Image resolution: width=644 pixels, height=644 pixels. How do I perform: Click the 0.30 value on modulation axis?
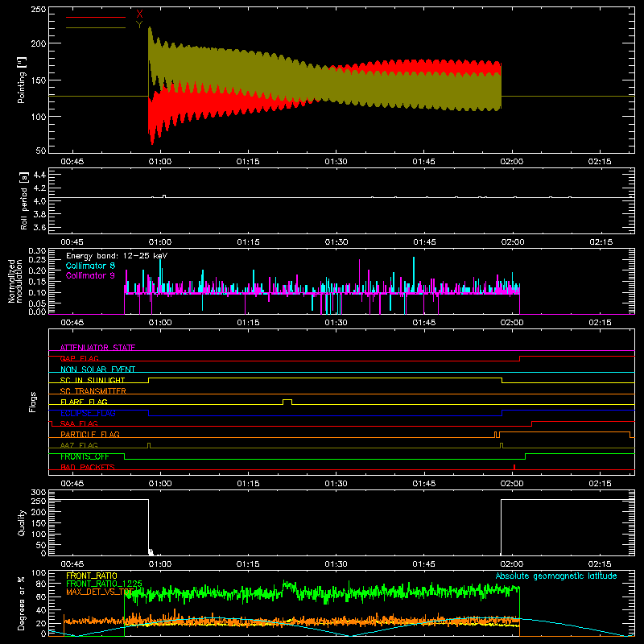point(37,251)
